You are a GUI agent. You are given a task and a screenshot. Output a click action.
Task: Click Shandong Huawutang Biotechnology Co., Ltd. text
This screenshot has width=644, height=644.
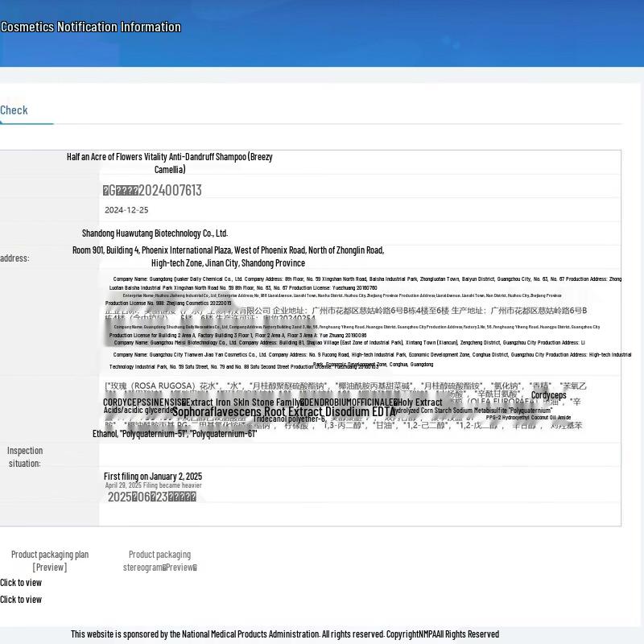coord(155,233)
